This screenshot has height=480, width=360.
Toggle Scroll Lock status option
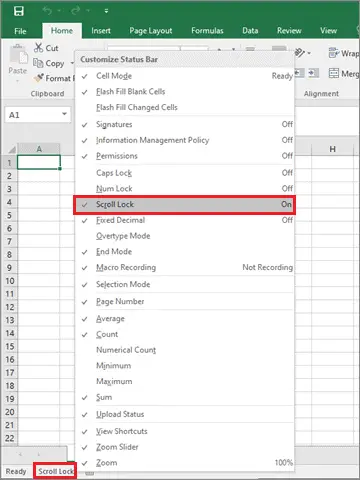tap(184, 204)
